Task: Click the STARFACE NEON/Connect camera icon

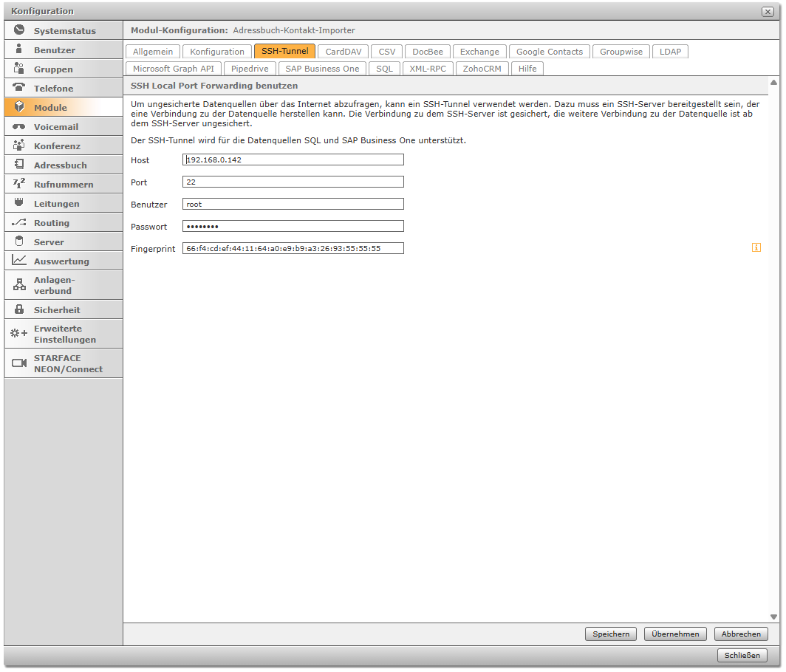Action: pyautogui.click(x=19, y=363)
